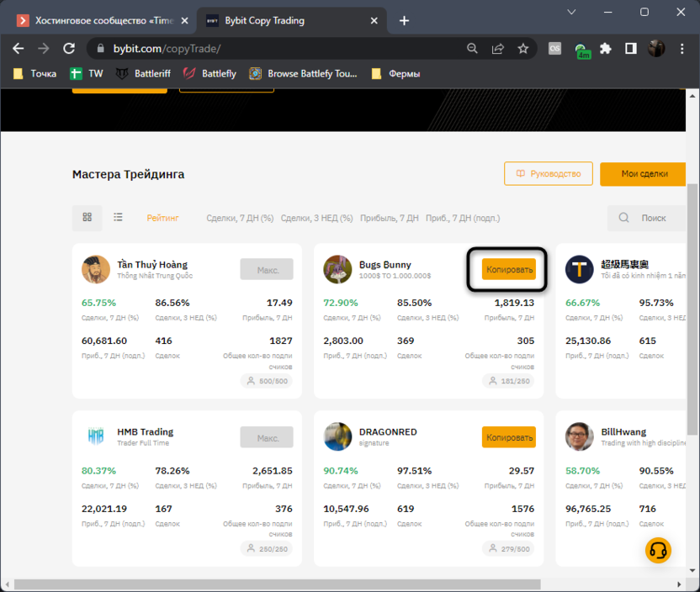Click Копировать button for Bugs Bunny
Image resolution: width=700 pixels, height=592 pixels.
click(508, 269)
